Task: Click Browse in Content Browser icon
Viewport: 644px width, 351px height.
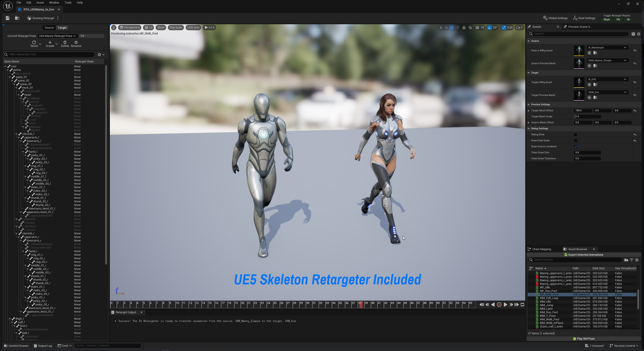Action: (x=17, y=18)
